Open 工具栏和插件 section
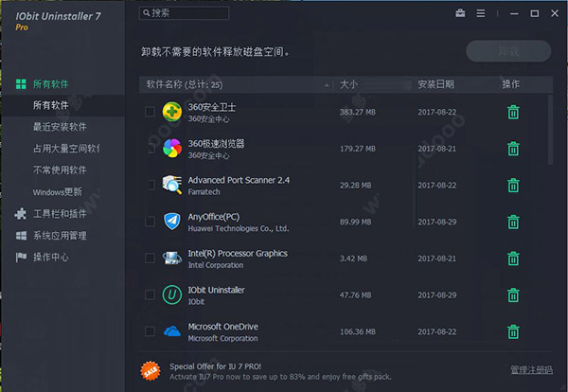The height and width of the screenshot is (392, 568). coord(60,214)
